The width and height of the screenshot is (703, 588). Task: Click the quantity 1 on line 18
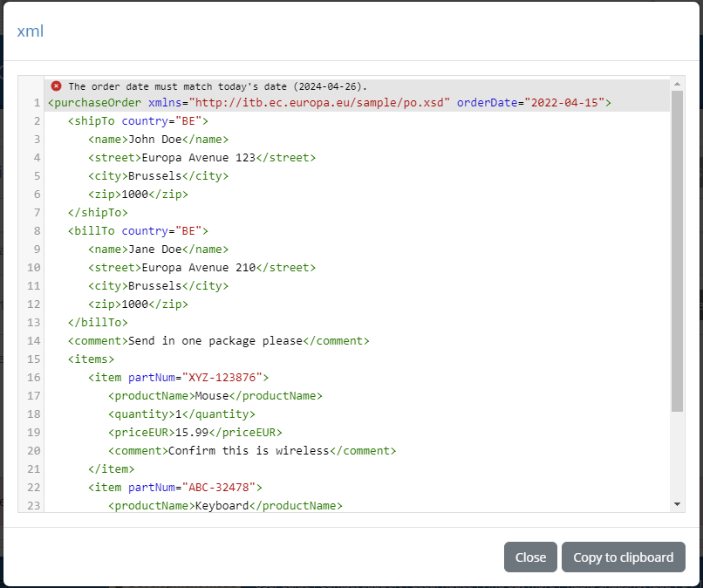[179, 414]
